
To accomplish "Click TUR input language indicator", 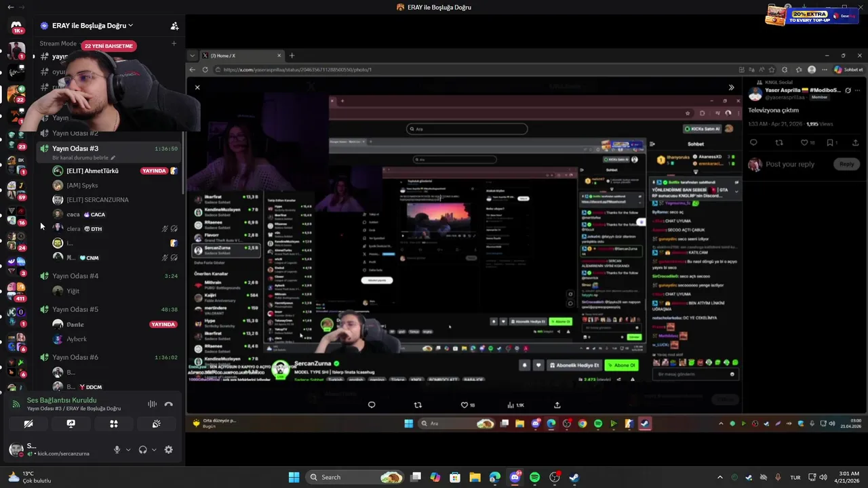I will (x=795, y=477).
